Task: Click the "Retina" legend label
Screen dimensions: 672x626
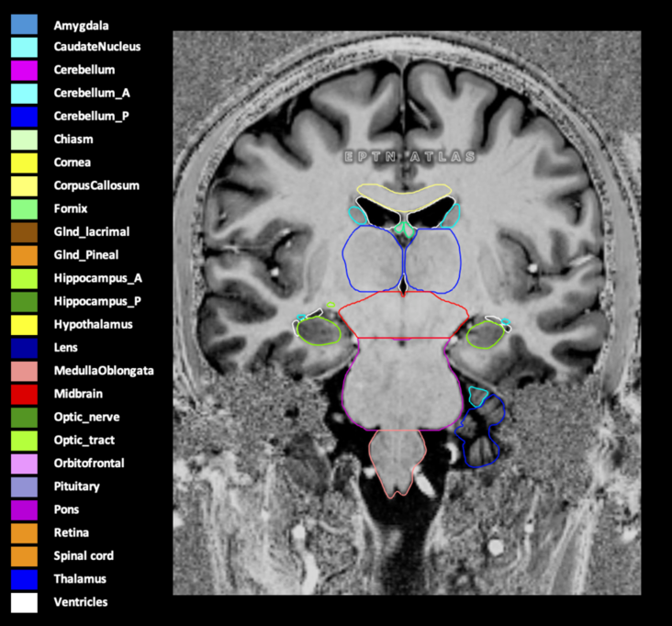Action: 72,532
